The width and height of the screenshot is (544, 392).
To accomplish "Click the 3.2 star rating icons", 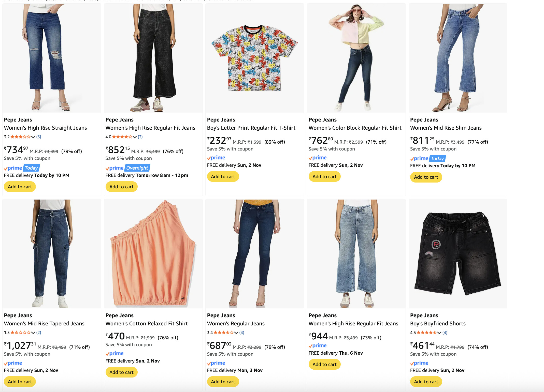I will (x=20, y=137).
